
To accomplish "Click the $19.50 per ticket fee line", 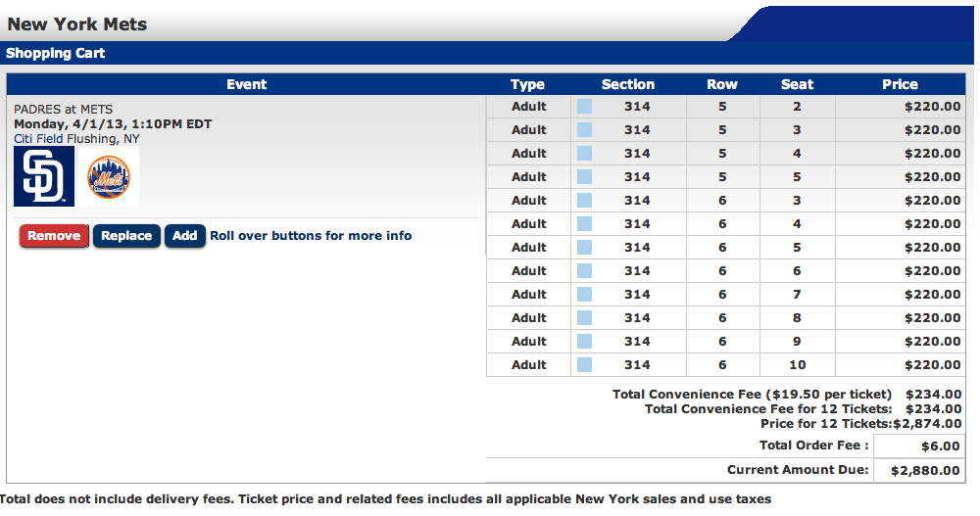I will (787, 395).
